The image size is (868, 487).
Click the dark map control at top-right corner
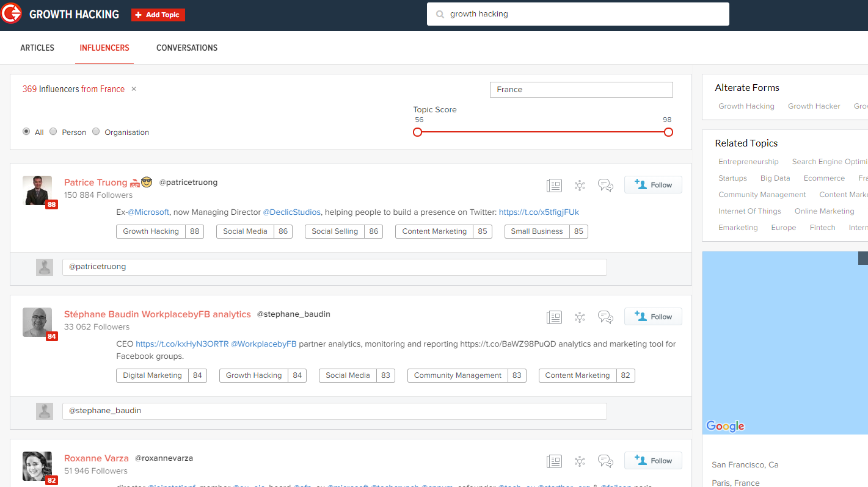pyautogui.click(x=863, y=258)
